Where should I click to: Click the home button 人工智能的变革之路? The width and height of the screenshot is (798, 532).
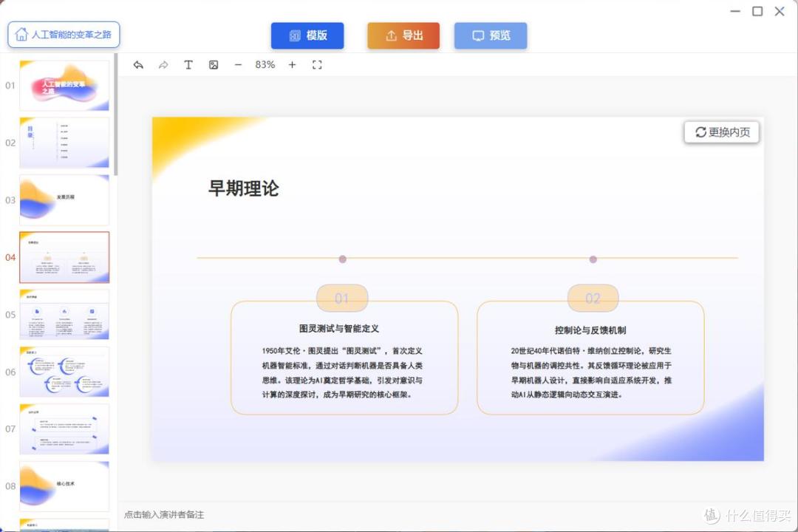[64, 35]
